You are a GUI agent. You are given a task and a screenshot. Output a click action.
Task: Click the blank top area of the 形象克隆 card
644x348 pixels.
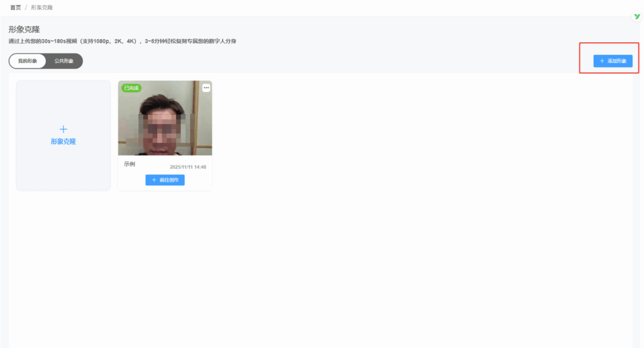coord(63,98)
